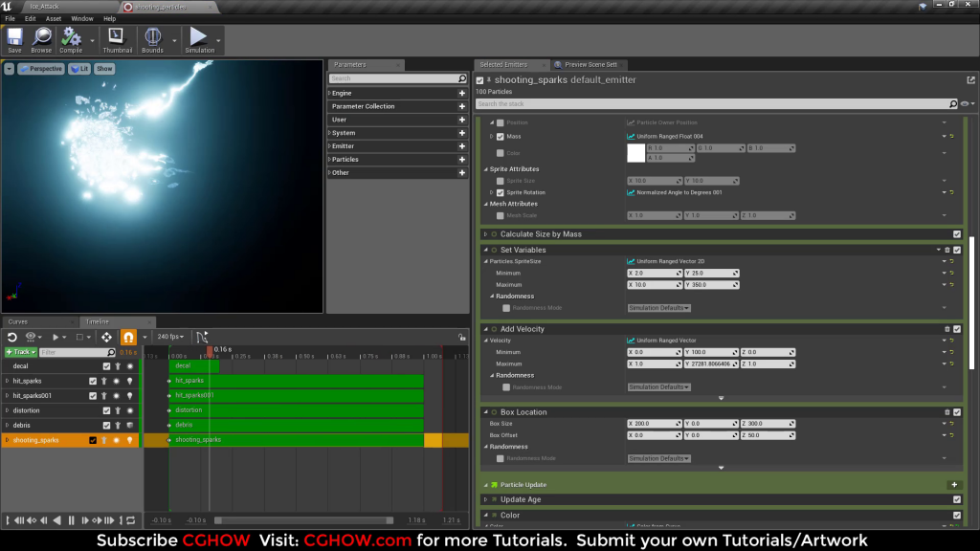Delete the Add Velocity module trash icon

(947, 329)
